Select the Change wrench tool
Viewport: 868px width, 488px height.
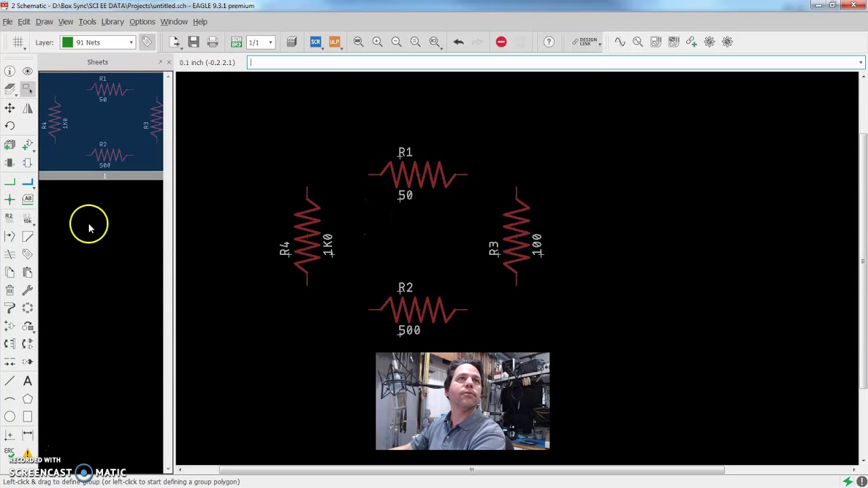(x=27, y=290)
